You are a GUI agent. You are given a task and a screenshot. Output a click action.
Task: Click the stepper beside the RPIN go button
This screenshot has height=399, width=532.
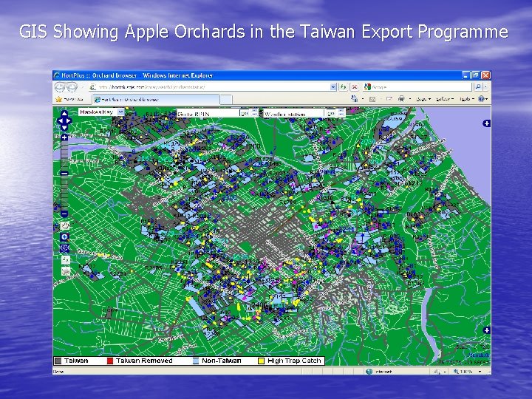pos(254,113)
